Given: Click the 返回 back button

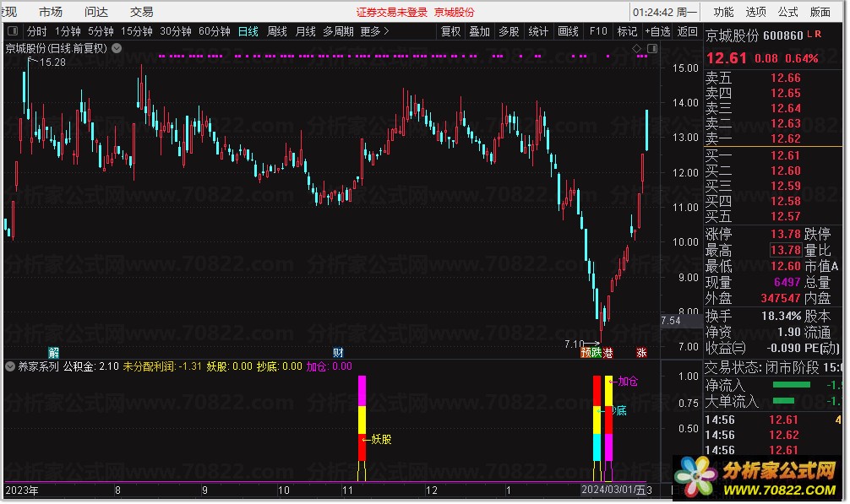Looking at the screenshot, I should pyautogui.click(x=688, y=31).
